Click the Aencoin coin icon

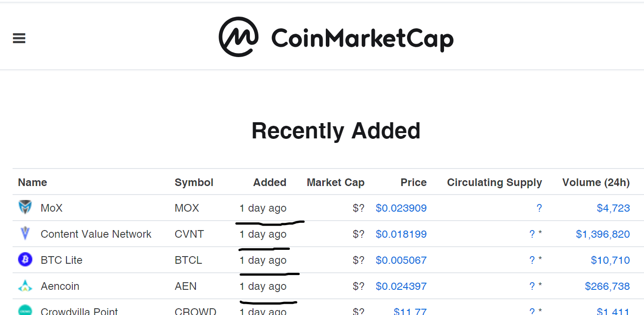[25, 286]
